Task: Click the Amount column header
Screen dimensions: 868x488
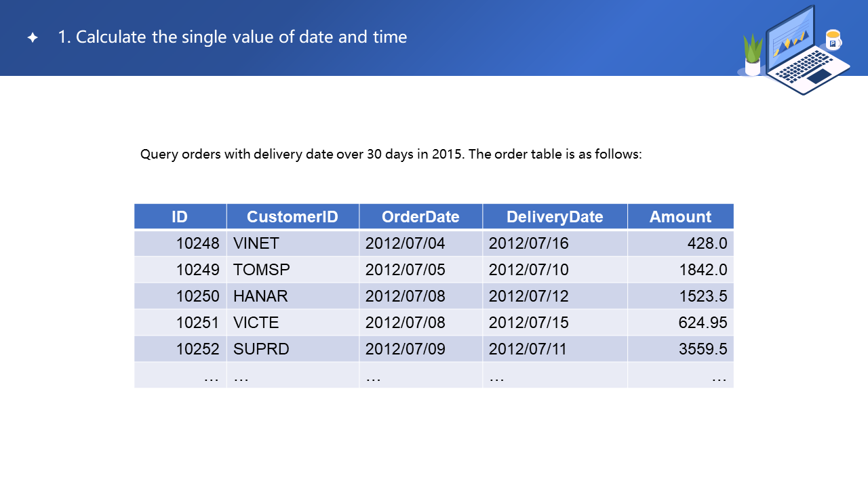Action: (x=680, y=217)
